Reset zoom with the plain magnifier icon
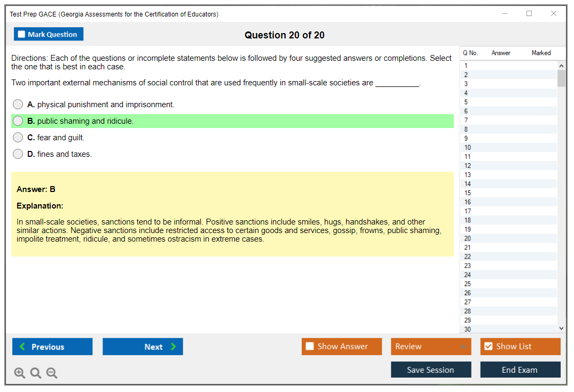Viewport: 574px width, 392px height. pos(36,373)
